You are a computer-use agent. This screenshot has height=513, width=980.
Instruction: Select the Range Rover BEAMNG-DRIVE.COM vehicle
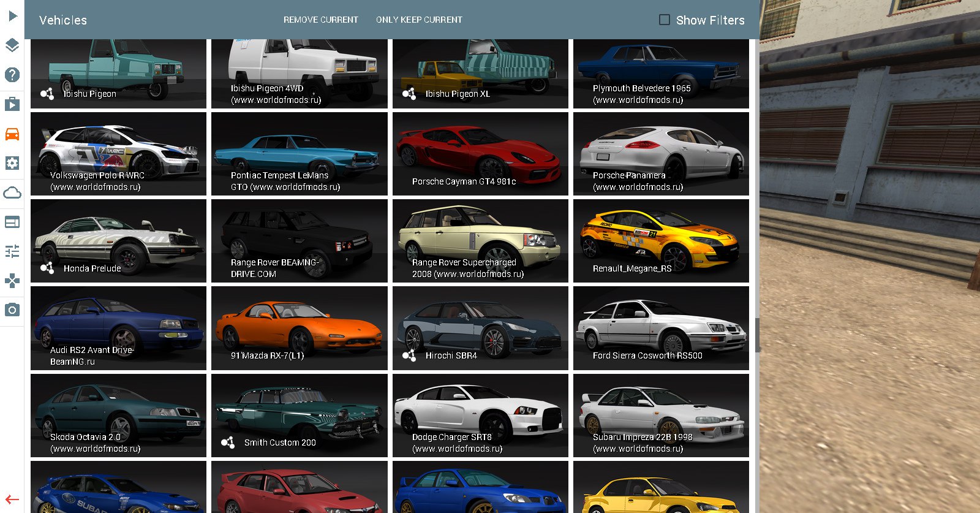pos(300,241)
